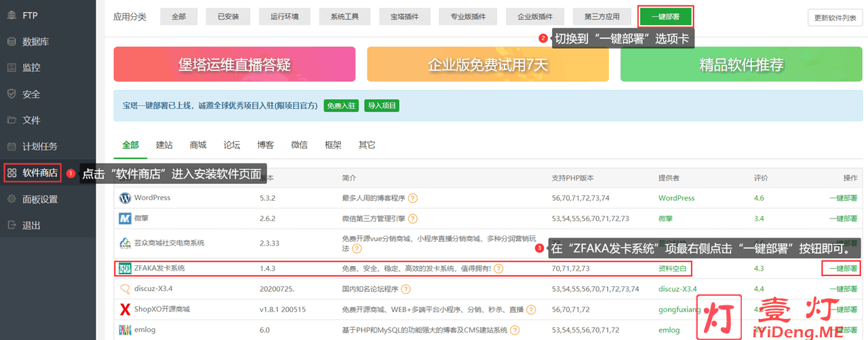Filter list by the 博客 tab
This screenshot has height=340, width=868.
265,145
